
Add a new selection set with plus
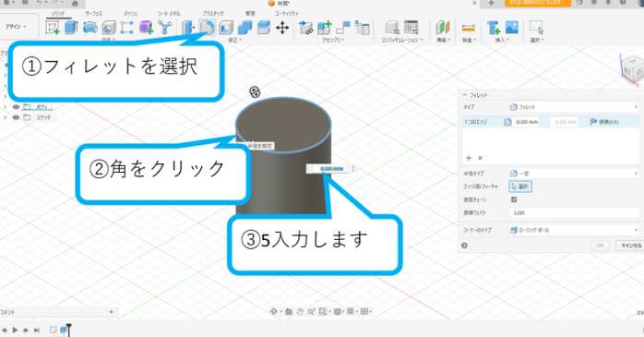[469, 158]
